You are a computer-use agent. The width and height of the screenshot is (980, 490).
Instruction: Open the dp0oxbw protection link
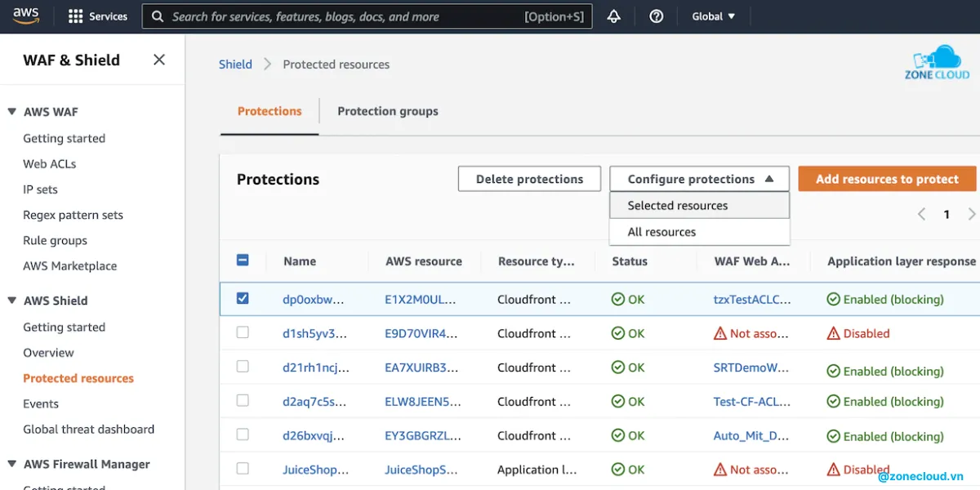pyautogui.click(x=314, y=299)
